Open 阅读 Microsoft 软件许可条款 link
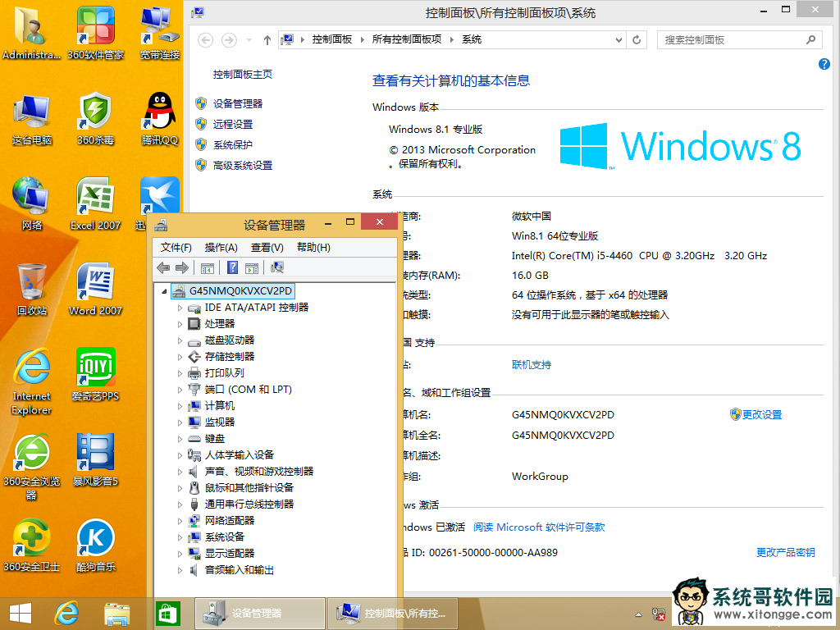The image size is (840, 630). click(x=539, y=527)
